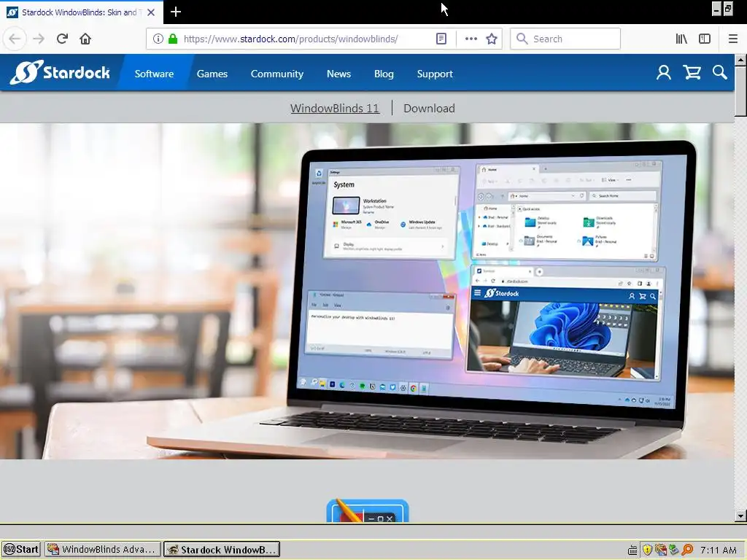Click the Download link
The width and height of the screenshot is (747, 560).
[429, 108]
